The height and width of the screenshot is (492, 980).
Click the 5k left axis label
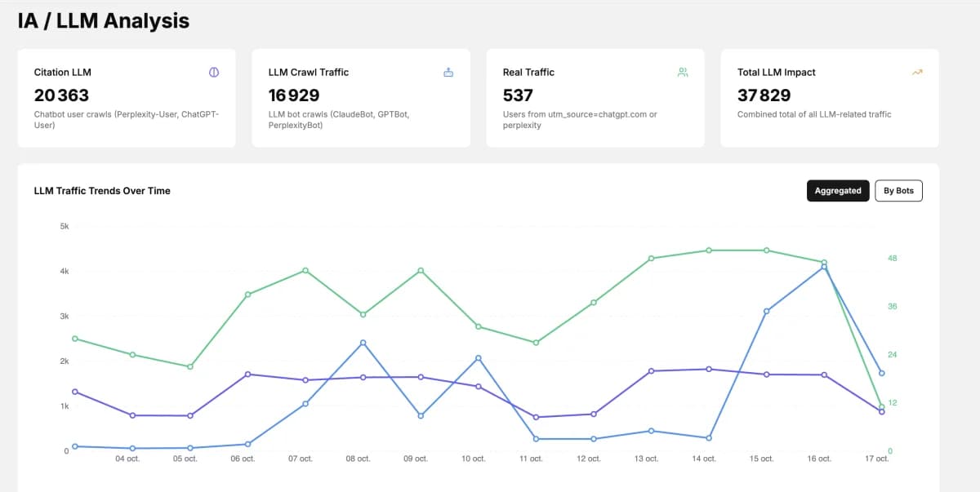coord(65,226)
